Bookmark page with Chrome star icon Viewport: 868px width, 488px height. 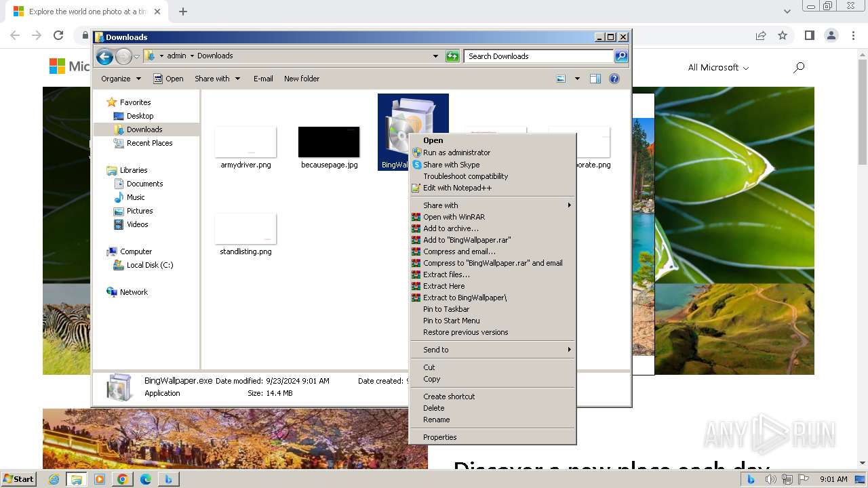783,35
